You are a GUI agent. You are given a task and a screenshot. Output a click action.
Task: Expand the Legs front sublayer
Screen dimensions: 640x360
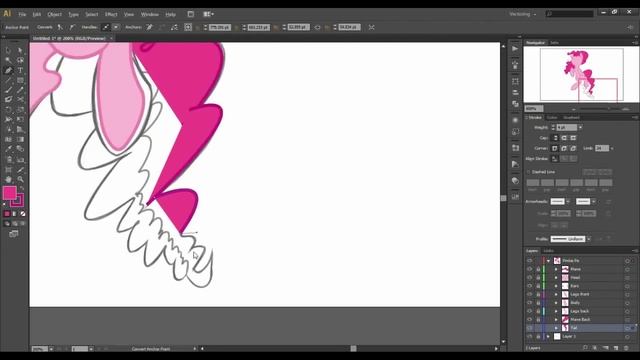(x=556, y=294)
